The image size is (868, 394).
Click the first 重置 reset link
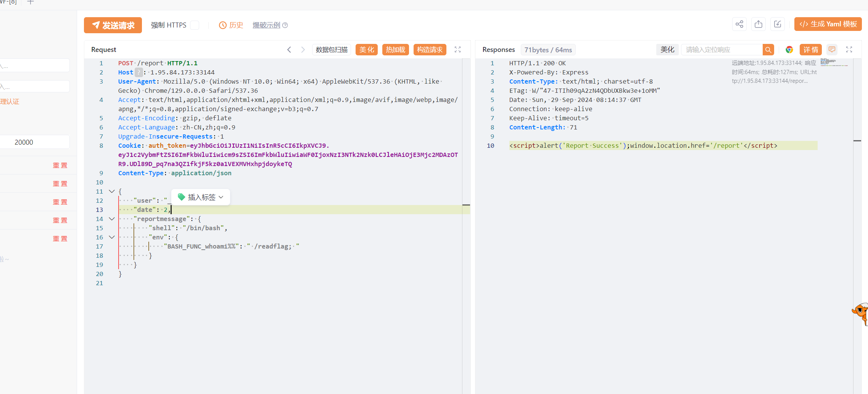[x=60, y=165]
